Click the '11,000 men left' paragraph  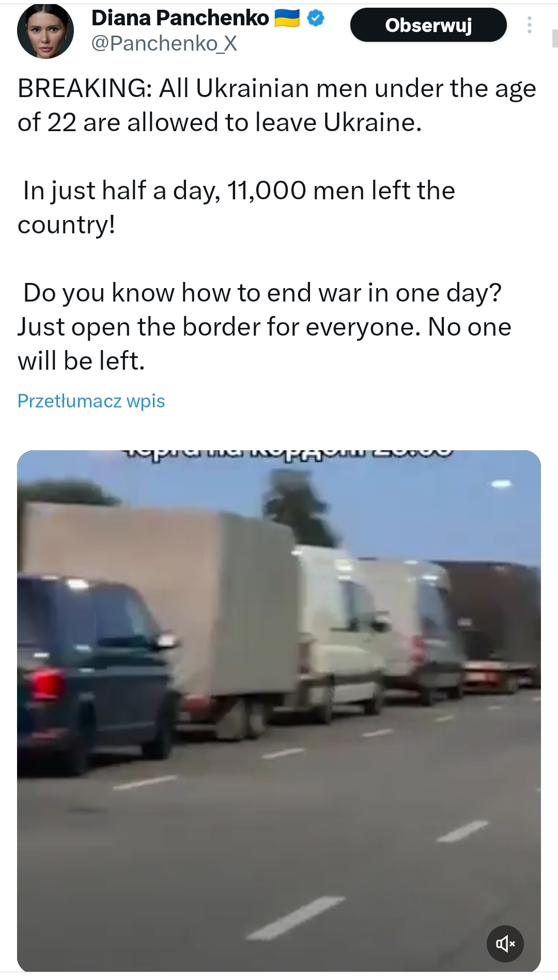(236, 207)
